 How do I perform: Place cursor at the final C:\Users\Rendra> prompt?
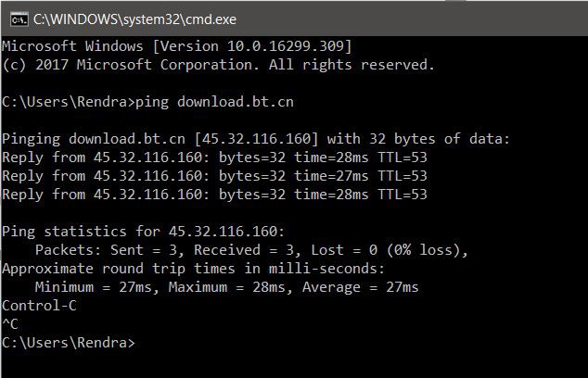[139, 343]
